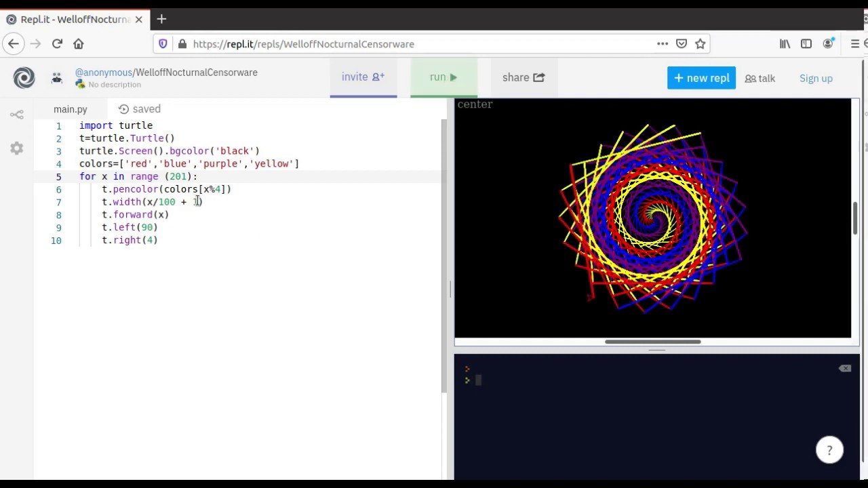Open the round help question mark button
This screenshot has width=868, height=488.
coord(829,450)
